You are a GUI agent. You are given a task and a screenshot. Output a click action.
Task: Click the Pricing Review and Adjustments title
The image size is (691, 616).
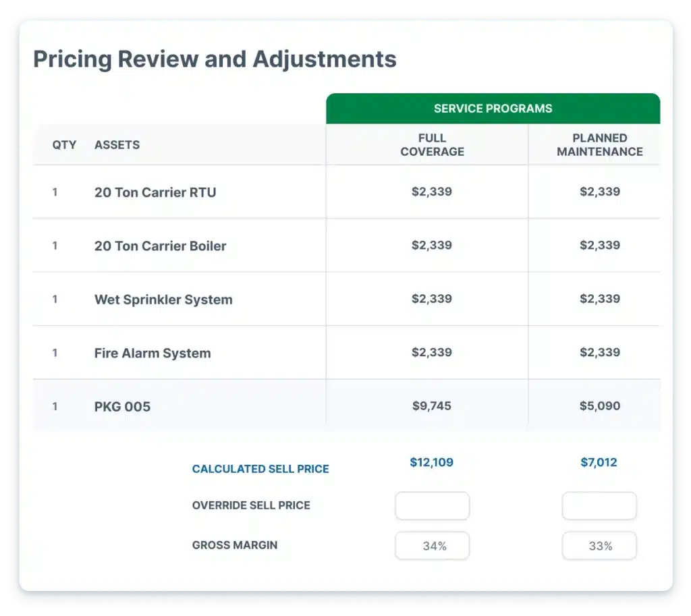215,59
